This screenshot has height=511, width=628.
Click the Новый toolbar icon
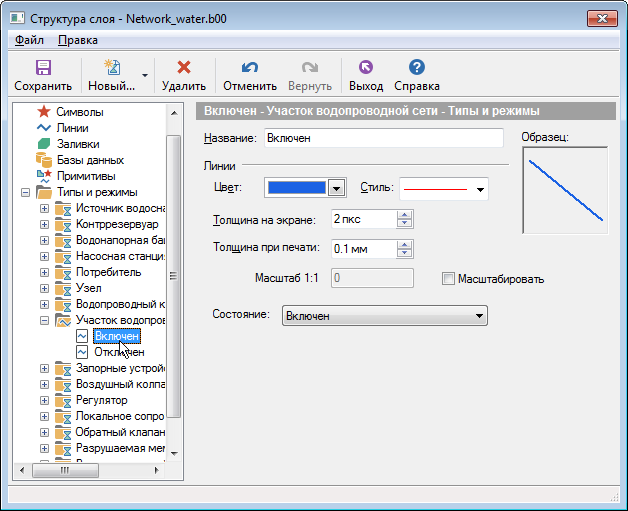click(x=111, y=68)
